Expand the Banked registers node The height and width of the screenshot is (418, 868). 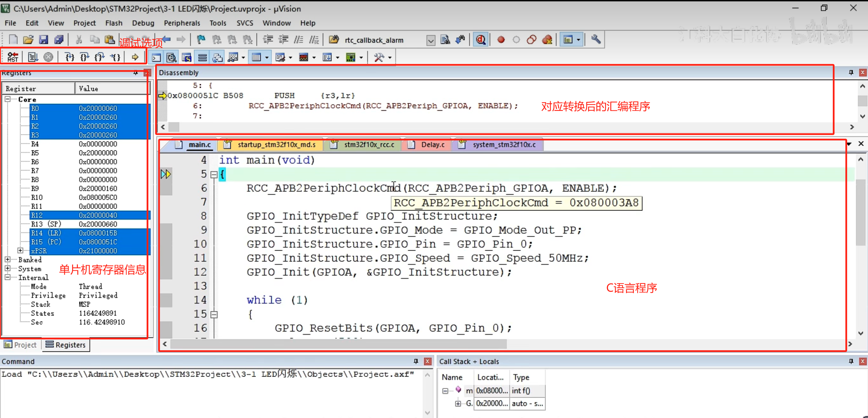(x=7, y=259)
